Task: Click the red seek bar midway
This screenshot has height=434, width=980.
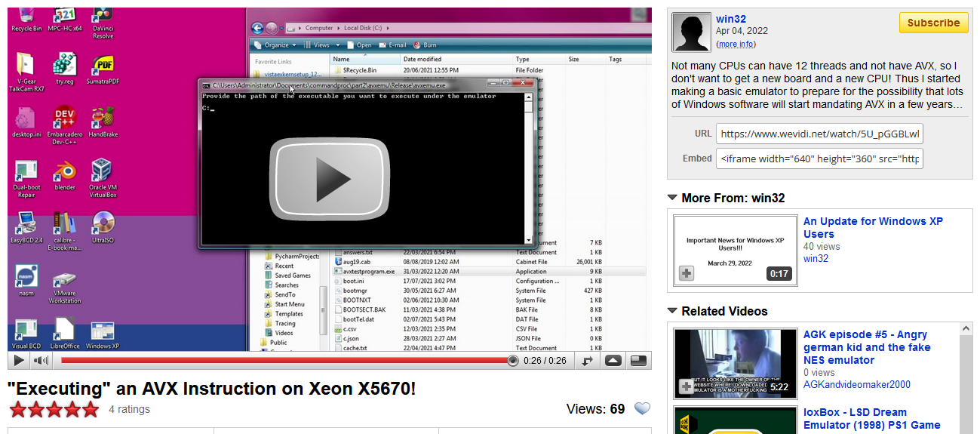Action: coord(285,361)
